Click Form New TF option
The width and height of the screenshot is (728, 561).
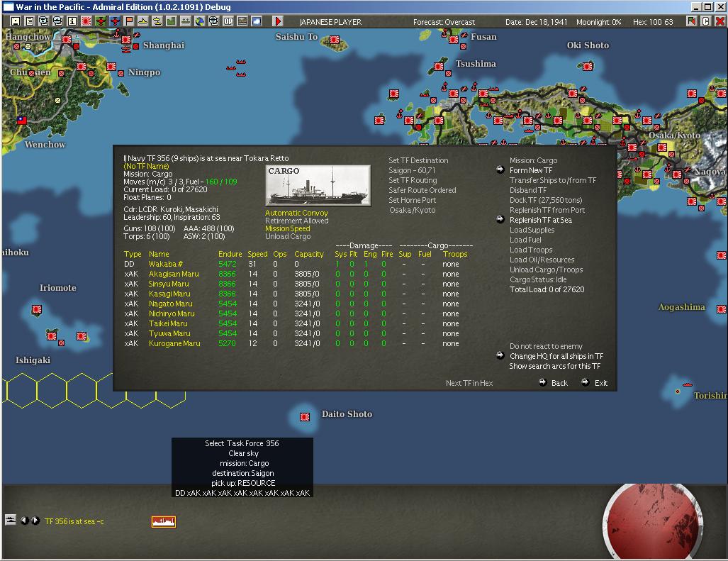(531, 170)
